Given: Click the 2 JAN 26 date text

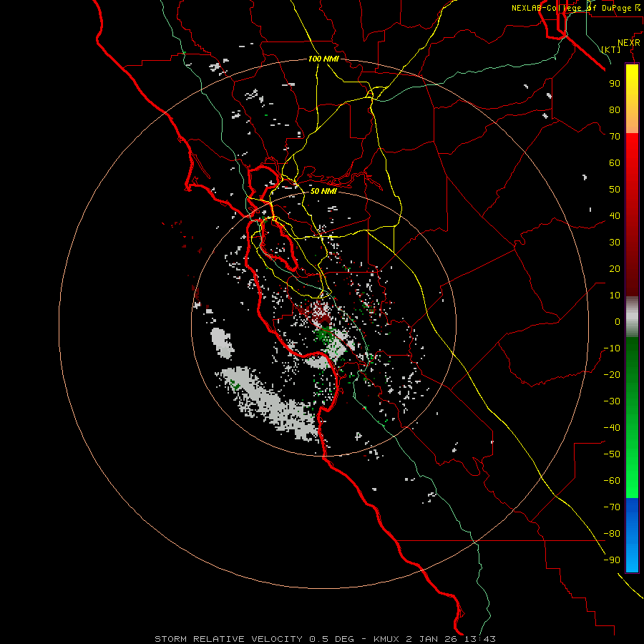Looking at the screenshot, I should click(431, 639).
